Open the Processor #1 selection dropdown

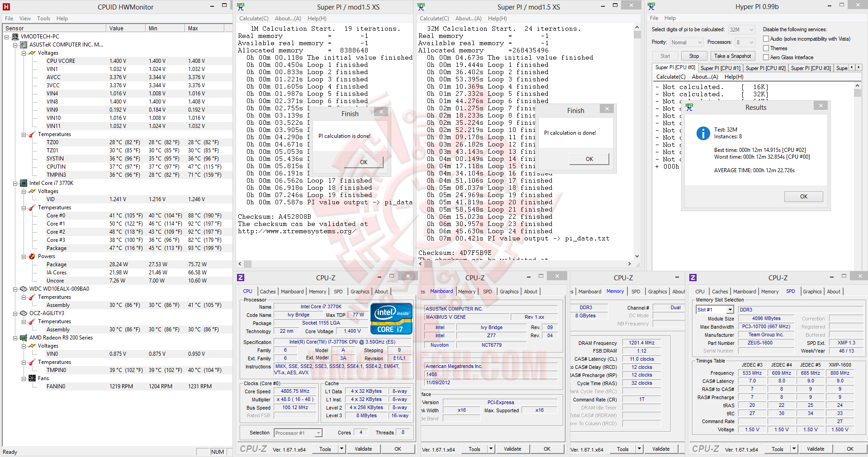pyautogui.click(x=318, y=433)
